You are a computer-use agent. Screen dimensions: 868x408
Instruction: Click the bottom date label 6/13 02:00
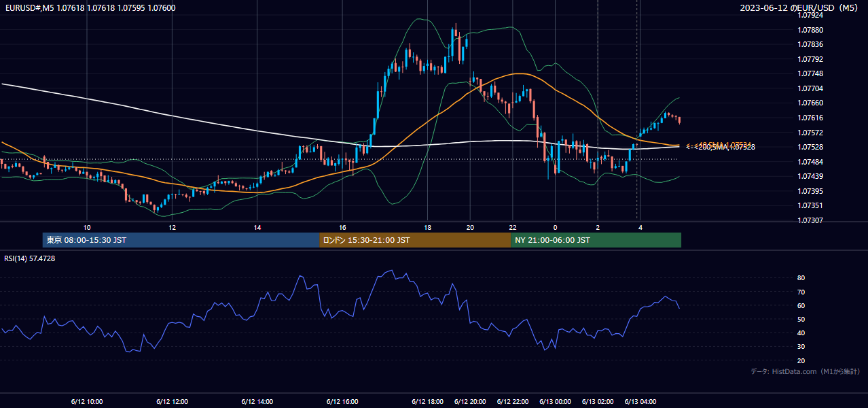598,402
